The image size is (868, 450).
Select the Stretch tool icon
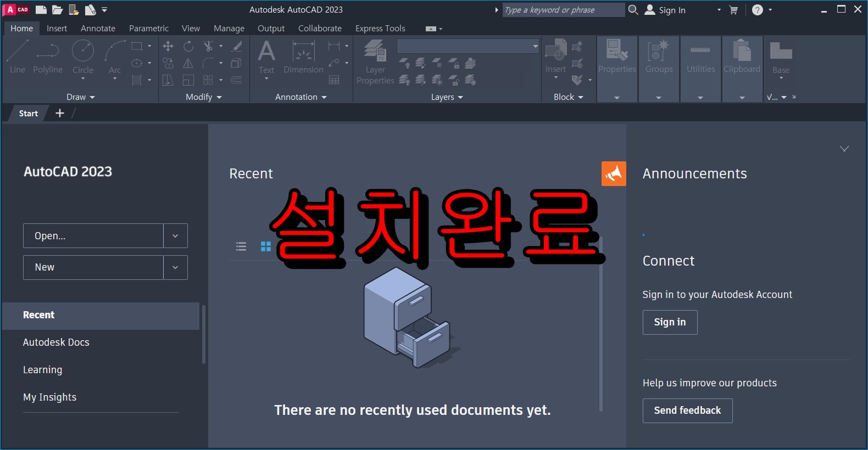pos(168,80)
